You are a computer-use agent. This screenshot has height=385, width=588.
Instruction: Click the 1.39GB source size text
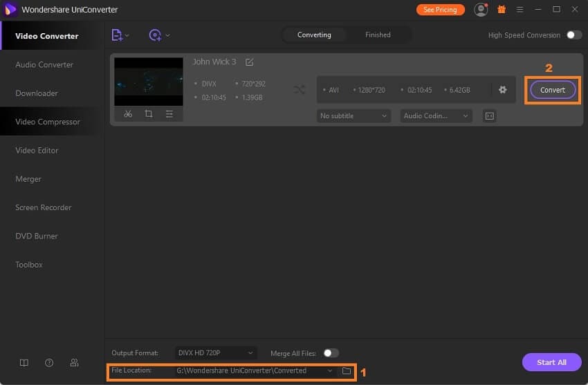click(x=252, y=97)
